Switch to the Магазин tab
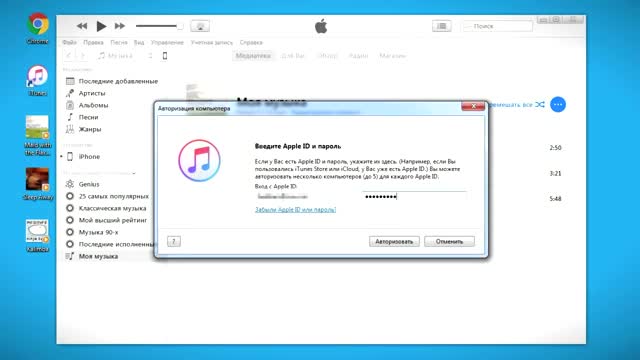The height and width of the screenshot is (360, 640). point(392,56)
